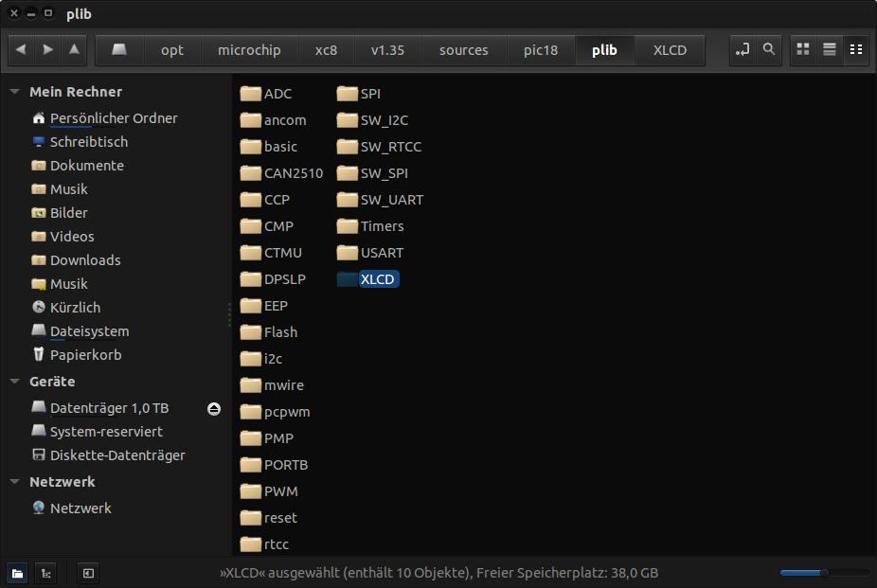Switch to list view
The width and height of the screenshot is (877, 588).
[830, 50]
